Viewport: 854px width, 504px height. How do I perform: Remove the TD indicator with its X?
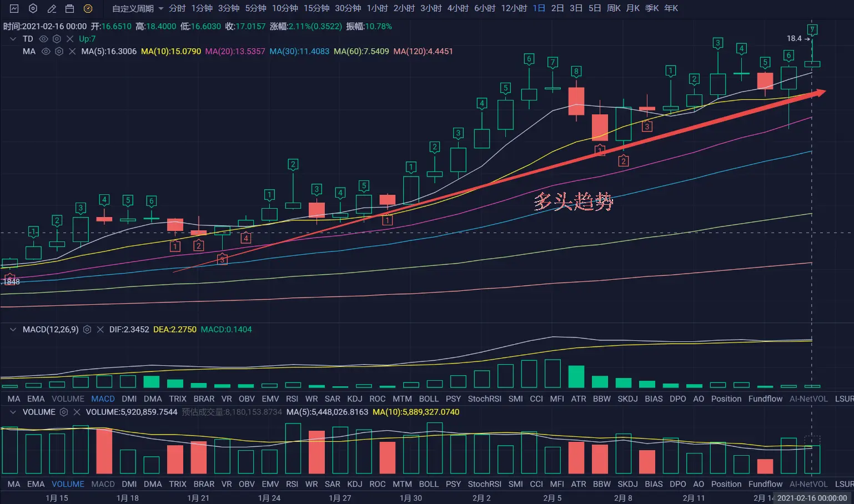pos(70,39)
